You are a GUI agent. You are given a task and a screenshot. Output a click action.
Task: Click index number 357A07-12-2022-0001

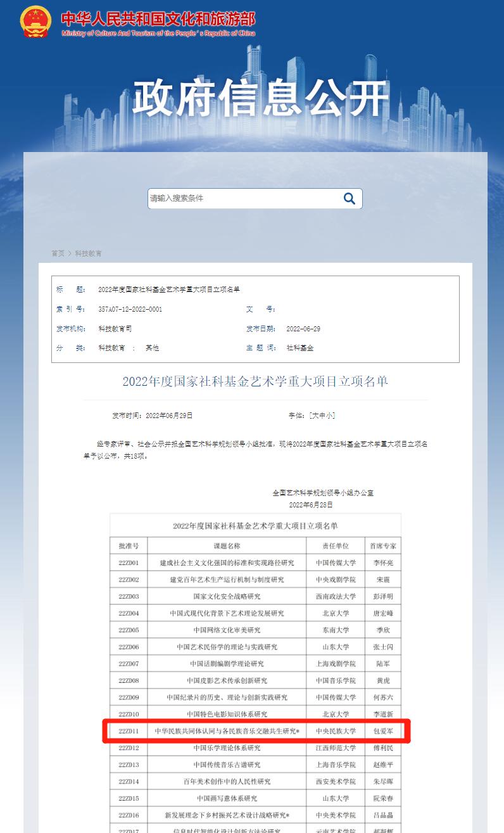tap(130, 309)
